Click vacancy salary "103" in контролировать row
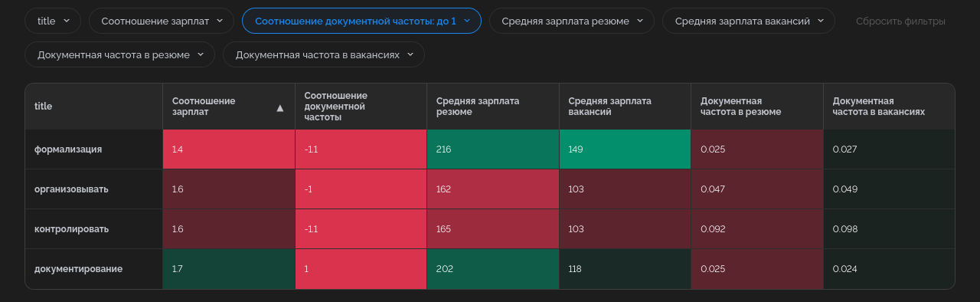 click(626, 229)
